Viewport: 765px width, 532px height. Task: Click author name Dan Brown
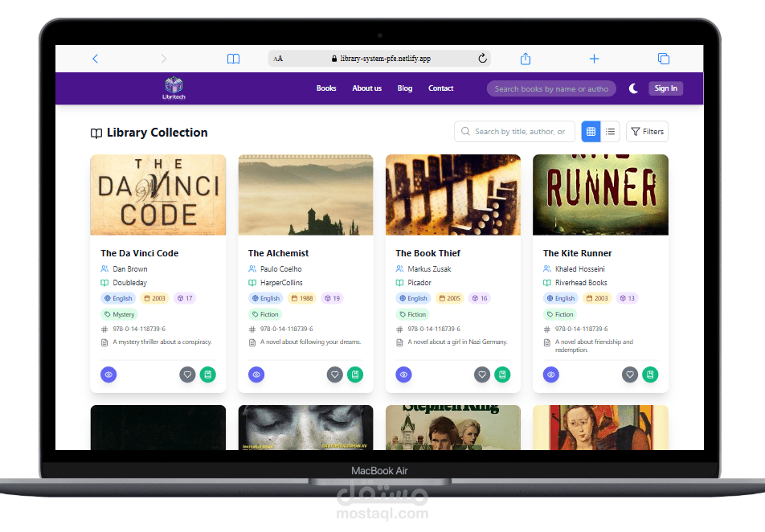[130, 269]
